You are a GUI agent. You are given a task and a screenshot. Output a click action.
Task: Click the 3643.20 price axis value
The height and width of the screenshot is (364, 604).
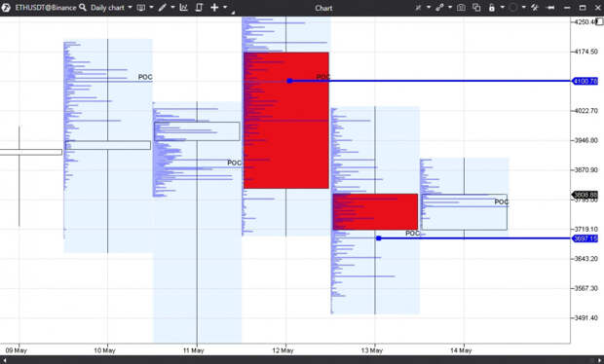click(586, 259)
